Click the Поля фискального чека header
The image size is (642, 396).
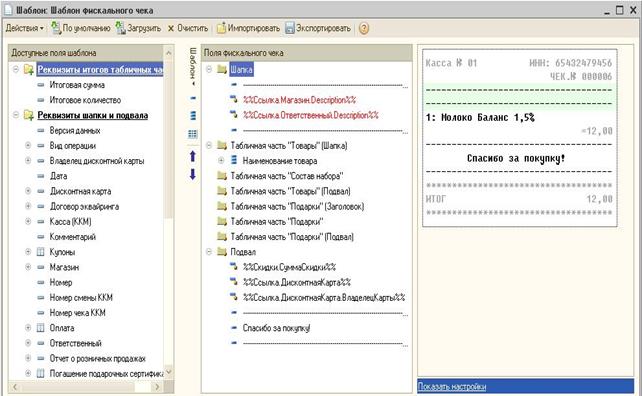[x=307, y=52]
